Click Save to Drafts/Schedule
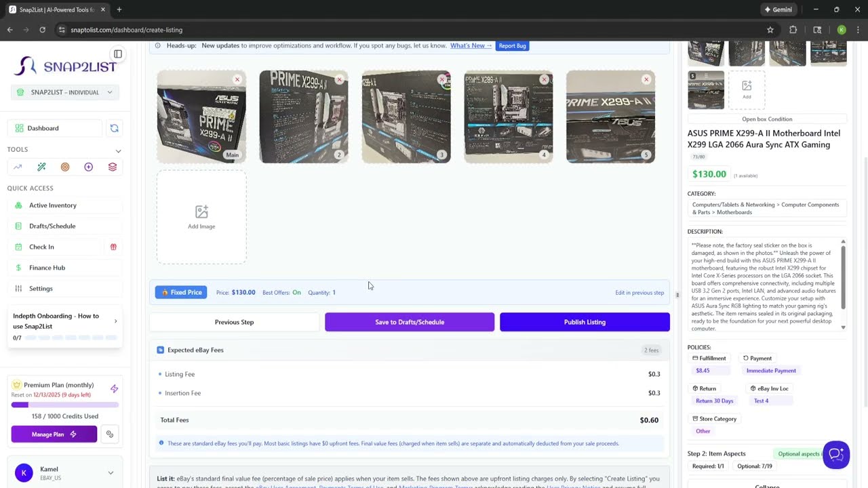868x488 pixels. tap(410, 322)
